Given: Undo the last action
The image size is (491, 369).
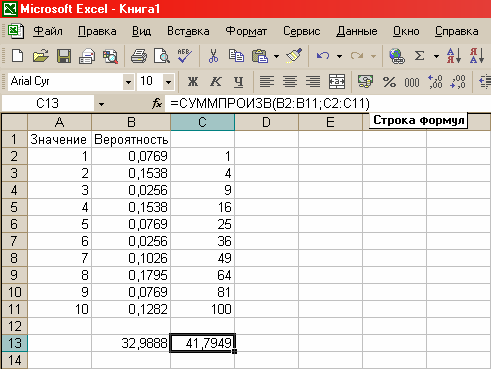Looking at the screenshot, I should (x=323, y=56).
